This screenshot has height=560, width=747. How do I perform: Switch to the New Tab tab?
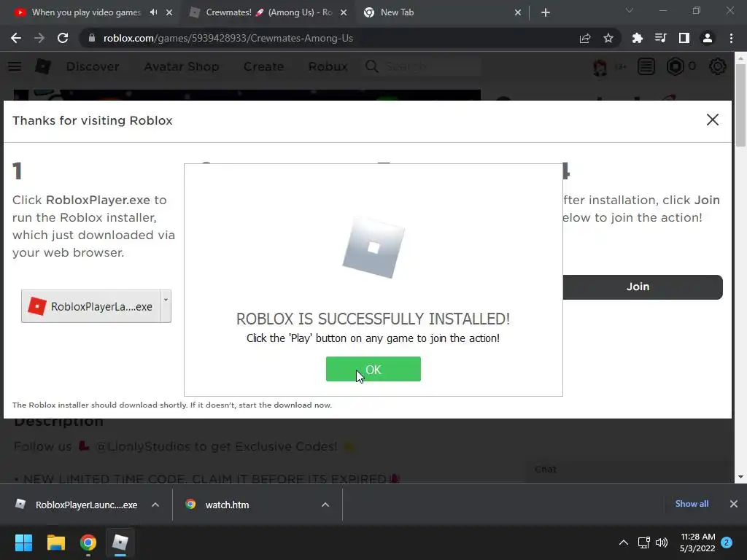click(397, 12)
